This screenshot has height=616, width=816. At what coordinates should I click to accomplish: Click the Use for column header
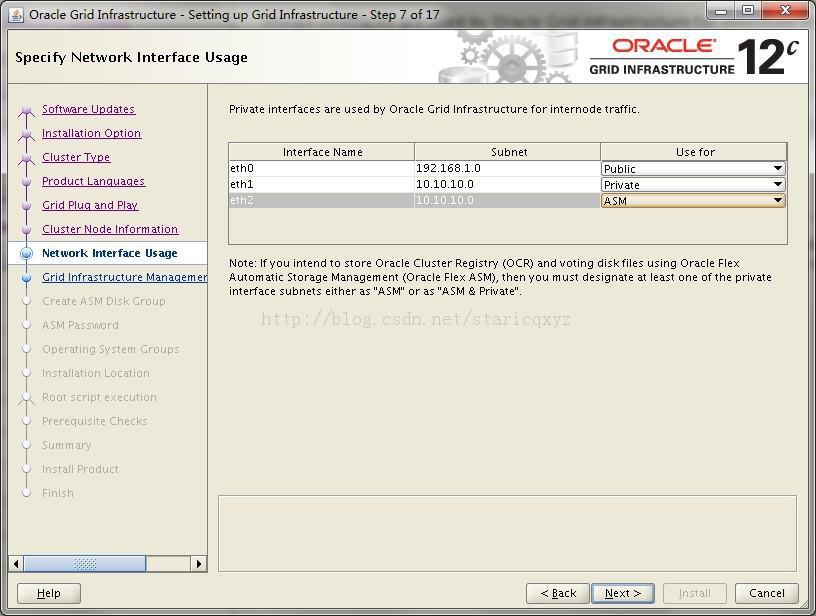tap(694, 152)
